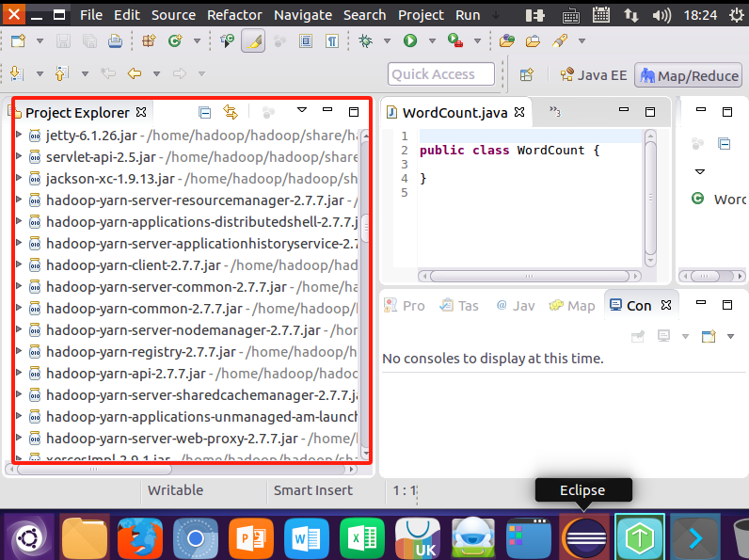
Task: Open the Pro problems tab
Action: click(x=404, y=305)
